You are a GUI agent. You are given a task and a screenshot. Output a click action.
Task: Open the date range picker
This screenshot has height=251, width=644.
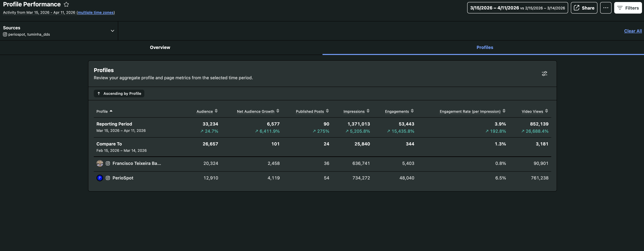click(x=517, y=8)
